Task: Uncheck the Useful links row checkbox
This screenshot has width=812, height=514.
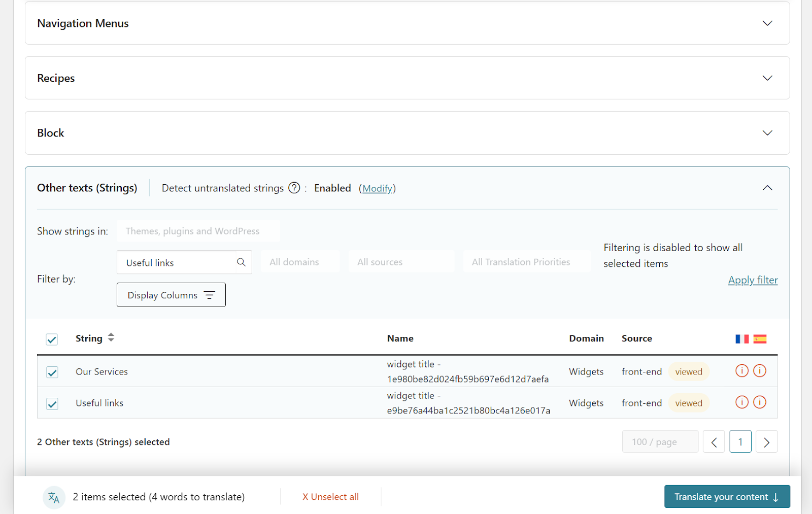Action: (52, 404)
